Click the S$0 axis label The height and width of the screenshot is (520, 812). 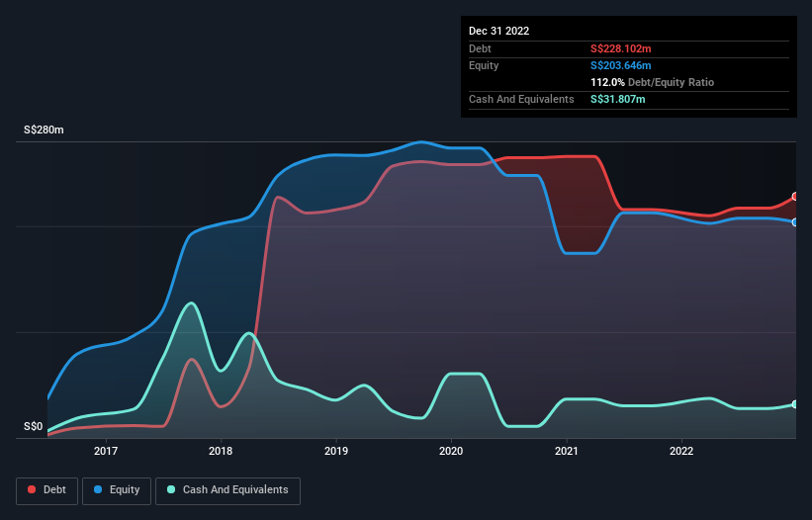pyautogui.click(x=34, y=426)
